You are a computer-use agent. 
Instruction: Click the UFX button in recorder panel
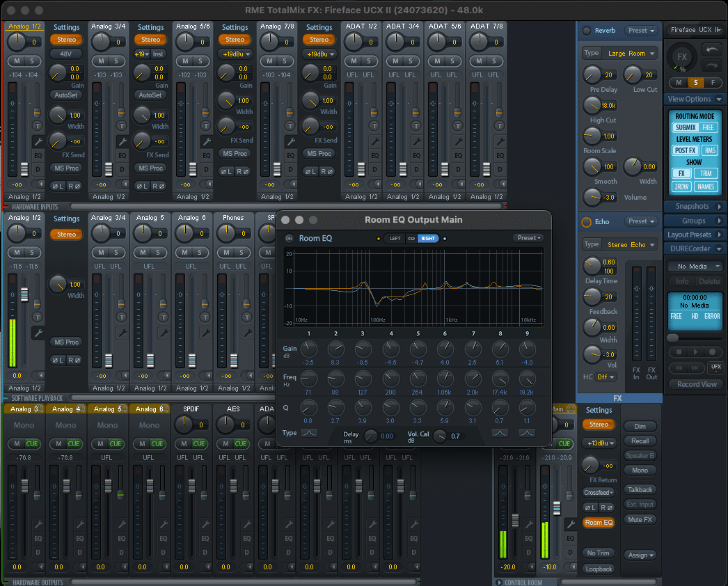(x=716, y=367)
